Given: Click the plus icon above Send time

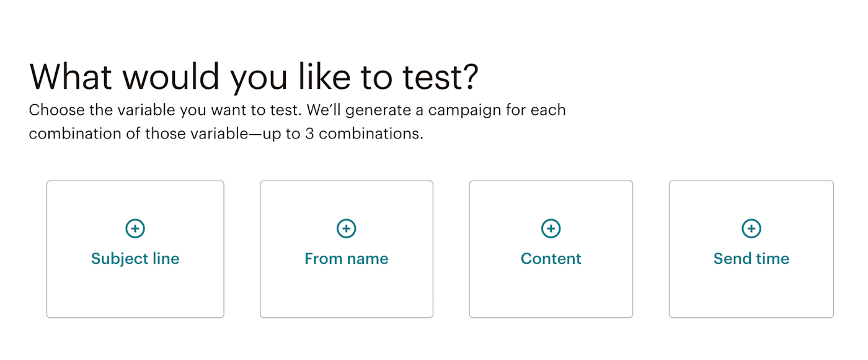Looking at the screenshot, I should point(751,228).
